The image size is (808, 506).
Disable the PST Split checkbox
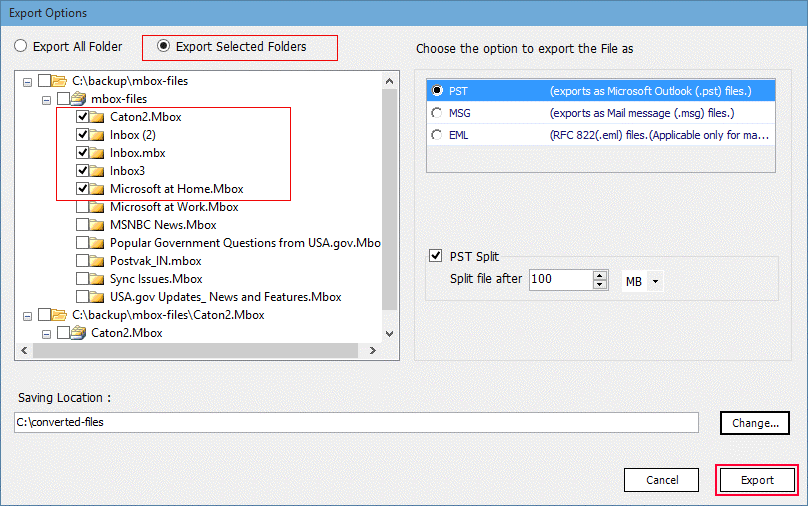click(435, 257)
